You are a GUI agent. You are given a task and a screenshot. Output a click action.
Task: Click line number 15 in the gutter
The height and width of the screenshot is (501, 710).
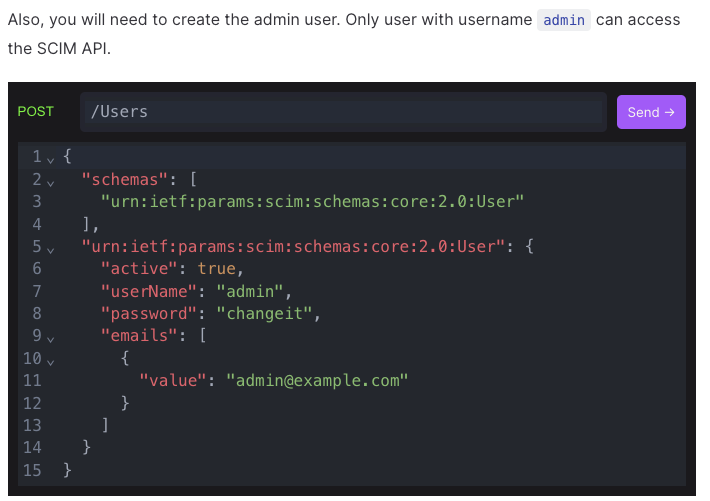pos(32,470)
